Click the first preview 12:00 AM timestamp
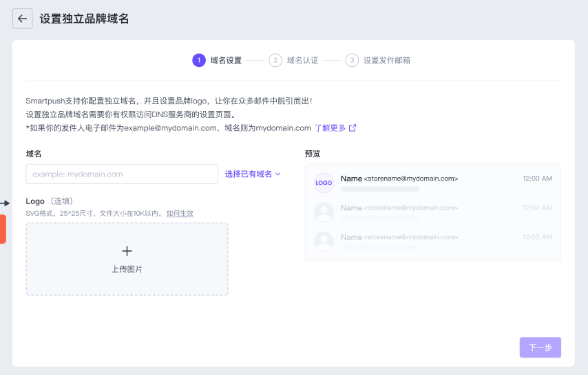Viewport: 588px width, 375px height. tap(537, 179)
